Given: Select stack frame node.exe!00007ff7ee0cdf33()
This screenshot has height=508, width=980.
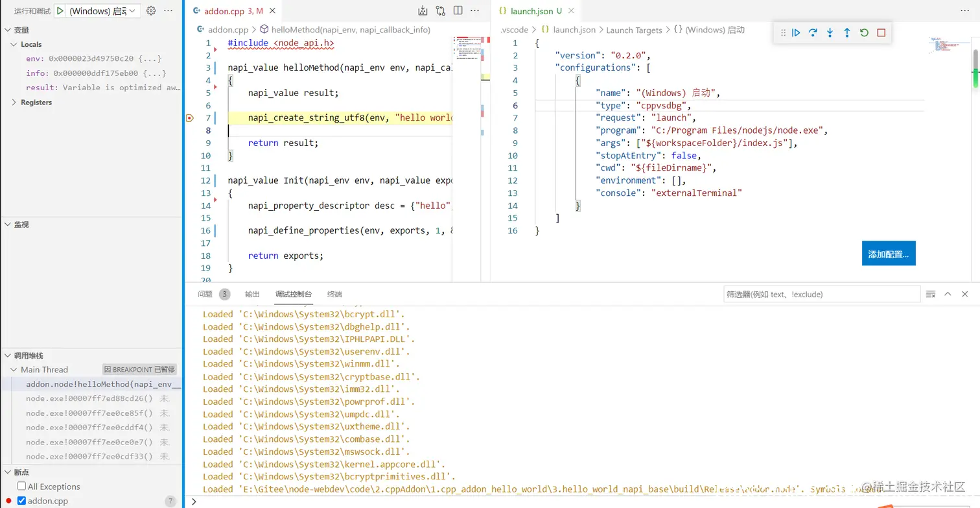Looking at the screenshot, I should [x=91, y=456].
